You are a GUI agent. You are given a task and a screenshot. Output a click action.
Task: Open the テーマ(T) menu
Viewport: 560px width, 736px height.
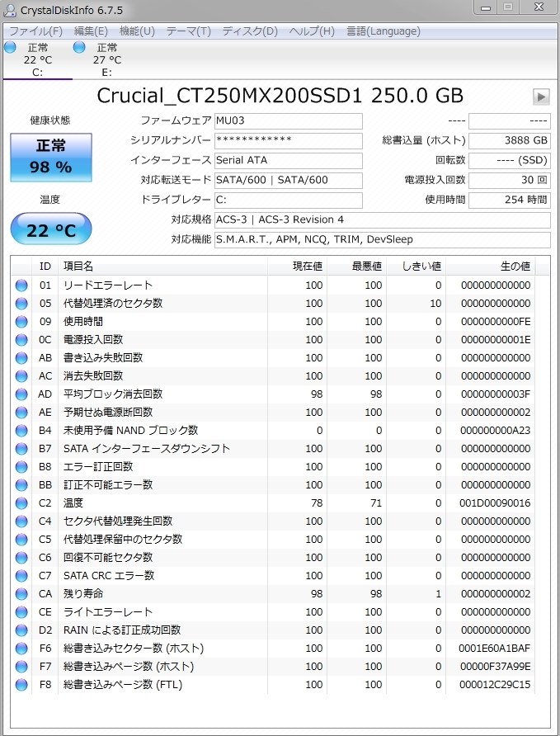pos(189,31)
